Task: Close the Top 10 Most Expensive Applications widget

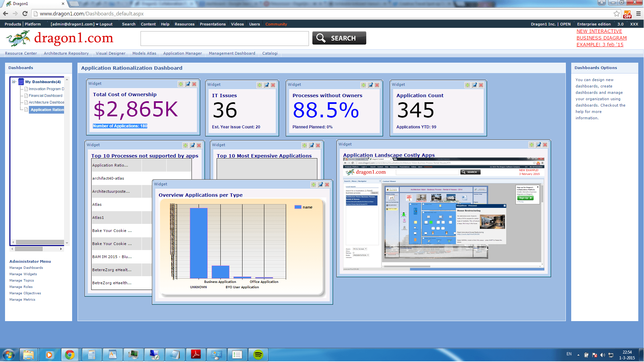Action: 318,145
